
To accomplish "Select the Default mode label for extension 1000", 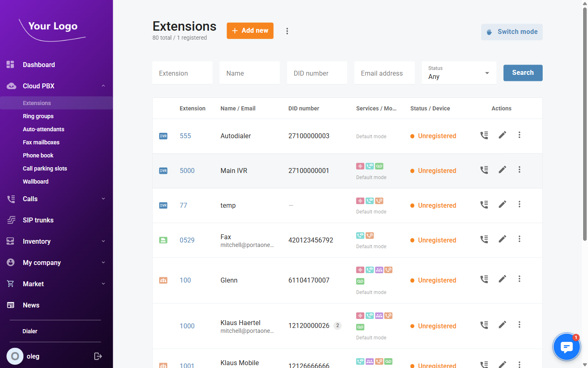I will point(371,337).
